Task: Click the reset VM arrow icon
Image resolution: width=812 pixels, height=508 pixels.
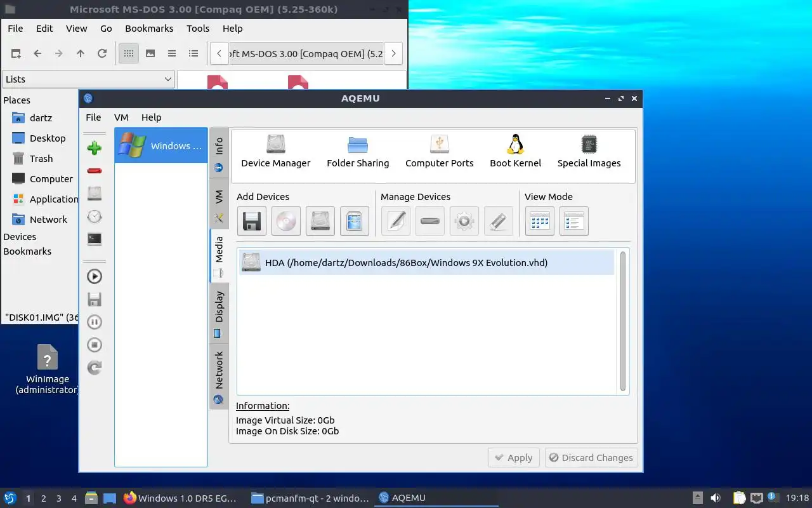Action: pyautogui.click(x=95, y=368)
